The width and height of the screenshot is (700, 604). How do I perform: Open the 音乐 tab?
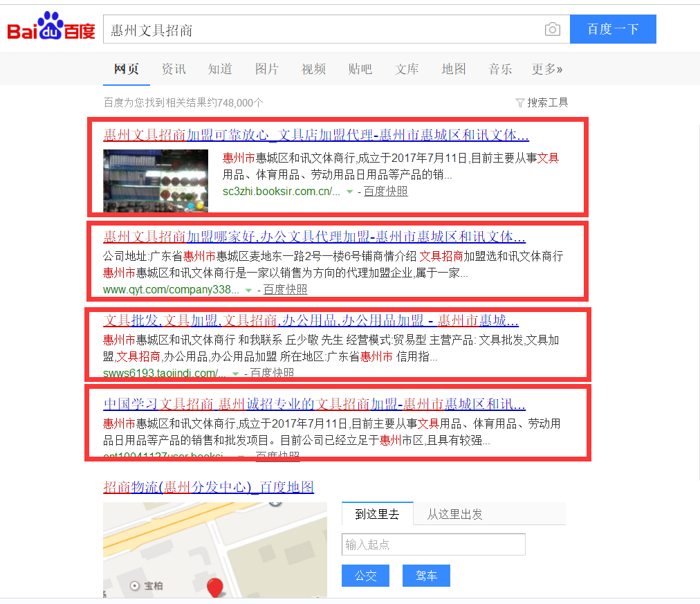[x=500, y=69]
